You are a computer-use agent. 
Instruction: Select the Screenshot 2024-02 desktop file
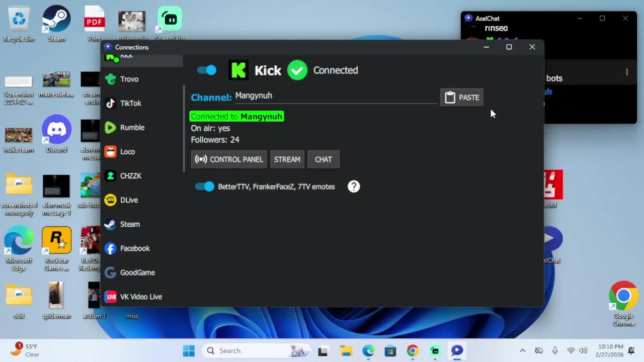pyautogui.click(x=19, y=89)
